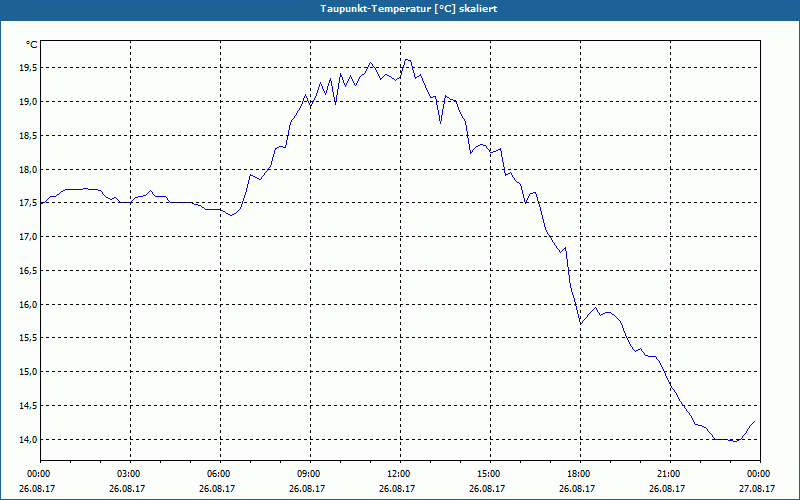Image resolution: width=800 pixels, height=500 pixels.
Task: Select the 12:00 time axis label
Action: tap(400, 474)
